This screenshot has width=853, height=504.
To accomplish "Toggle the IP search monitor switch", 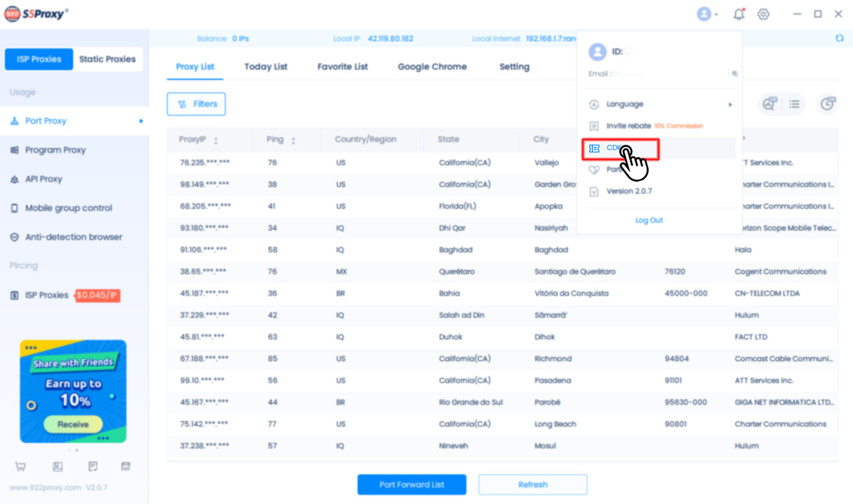I will tap(769, 104).
